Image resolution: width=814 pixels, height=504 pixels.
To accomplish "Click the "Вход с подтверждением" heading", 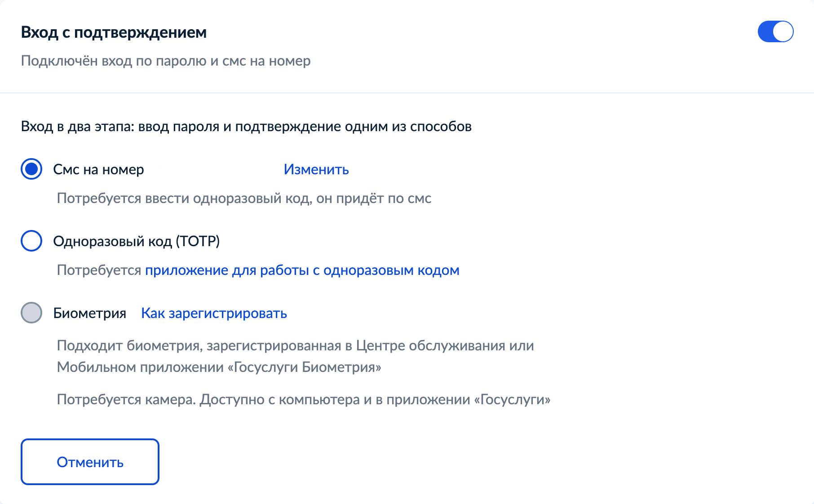I will pyautogui.click(x=114, y=32).
